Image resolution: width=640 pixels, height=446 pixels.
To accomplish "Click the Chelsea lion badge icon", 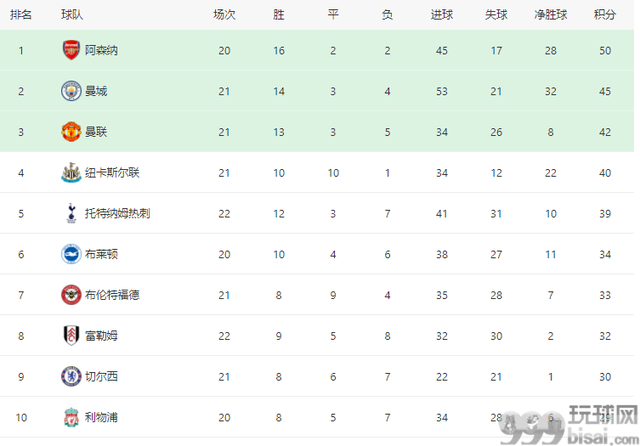I will 71,377.
